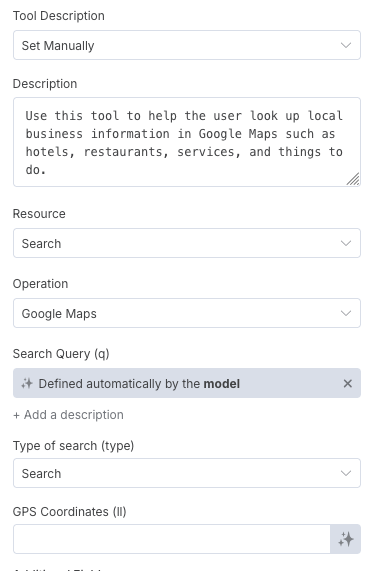Image resolution: width=379 pixels, height=571 pixels.
Task: Click the 'Tool Description' label
Action: 59,16
